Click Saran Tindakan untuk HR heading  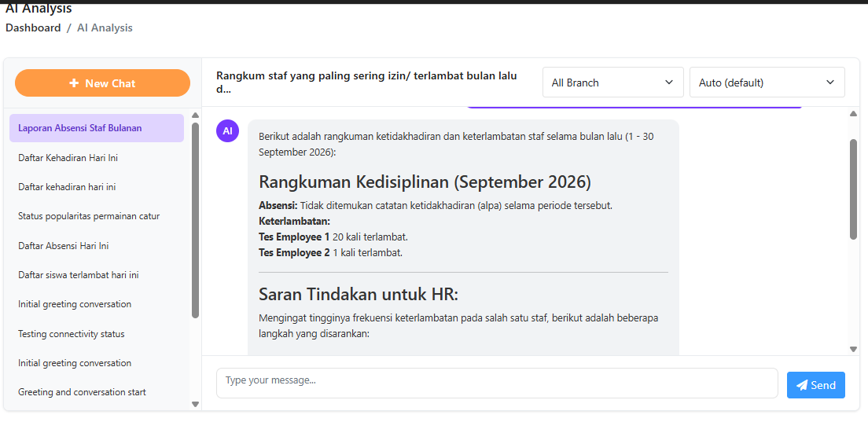[359, 295]
